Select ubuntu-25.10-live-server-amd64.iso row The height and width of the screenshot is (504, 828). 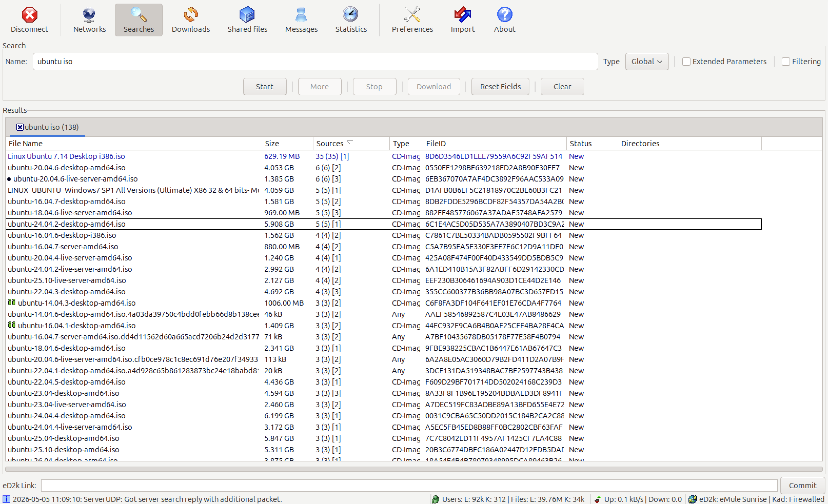point(384,280)
